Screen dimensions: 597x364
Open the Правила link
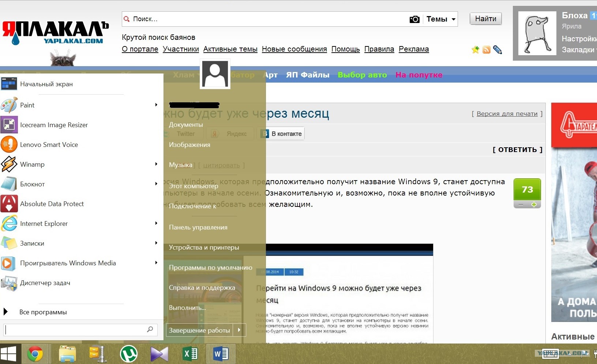[x=379, y=49]
